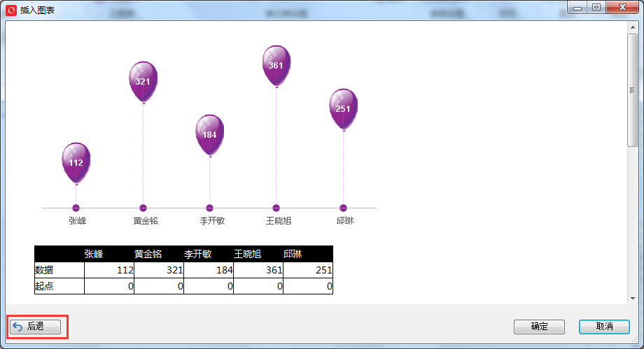Viewport: 644px width, 349px height.
Task: Close the 插入图表 dialog window
Action: tap(622, 8)
